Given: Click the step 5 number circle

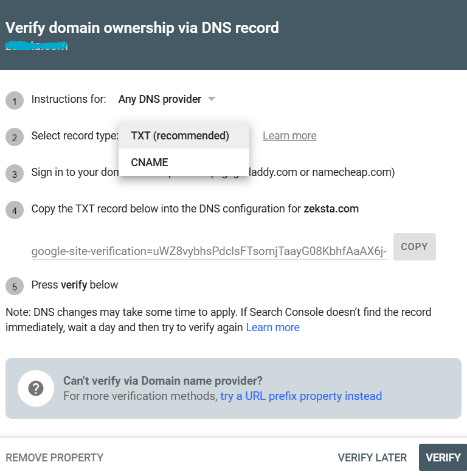Looking at the screenshot, I should pyautogui.click(x=15, y=286).
